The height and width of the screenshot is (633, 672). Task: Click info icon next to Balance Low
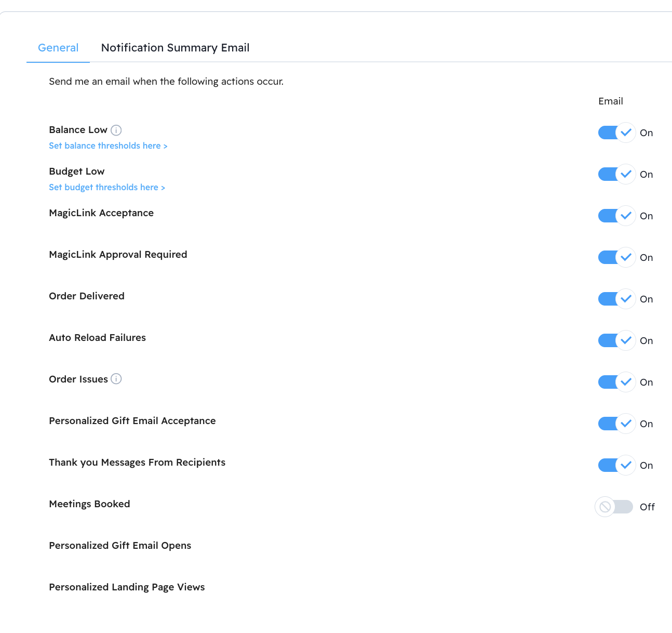(x=116, y=130)
